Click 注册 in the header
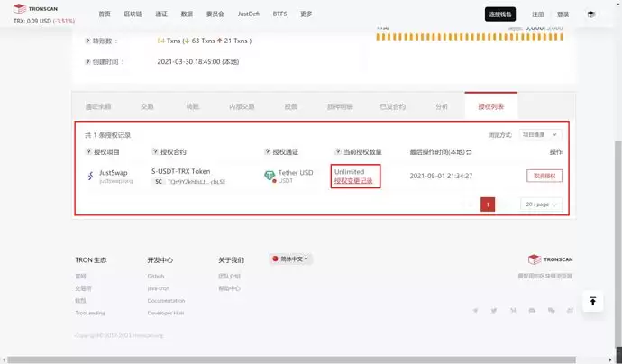The width and height of the screenshot is (622, 364). [538, 14]
